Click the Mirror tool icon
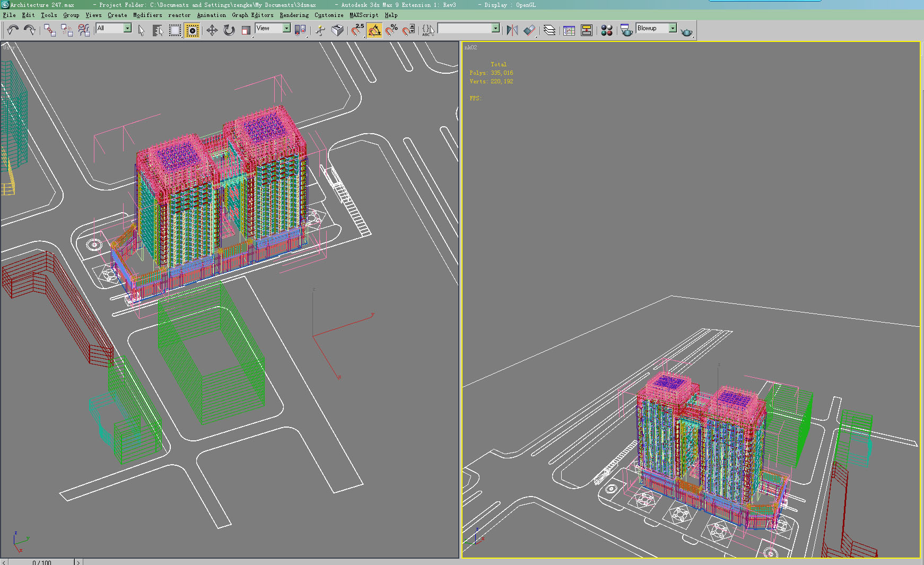The height and width of the screenshot is (565, 924). pyautogui.click(x=512, y=30)
